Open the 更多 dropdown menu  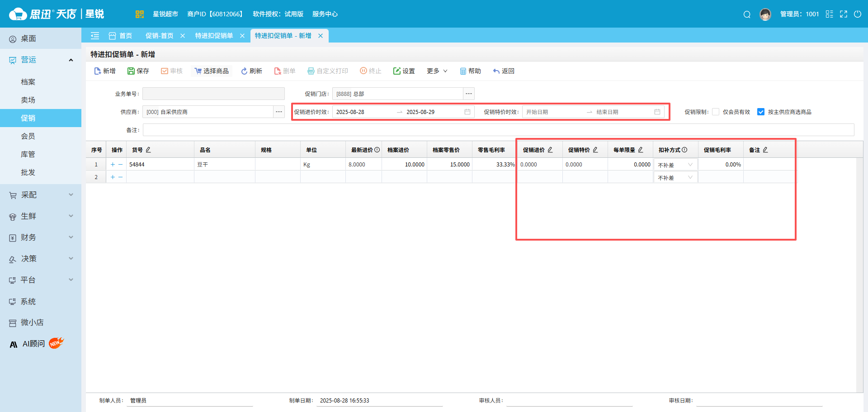pos(437,71)
